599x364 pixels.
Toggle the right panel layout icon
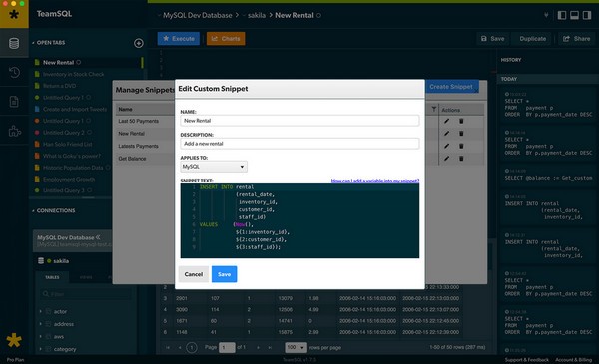(x=587, y=15)
